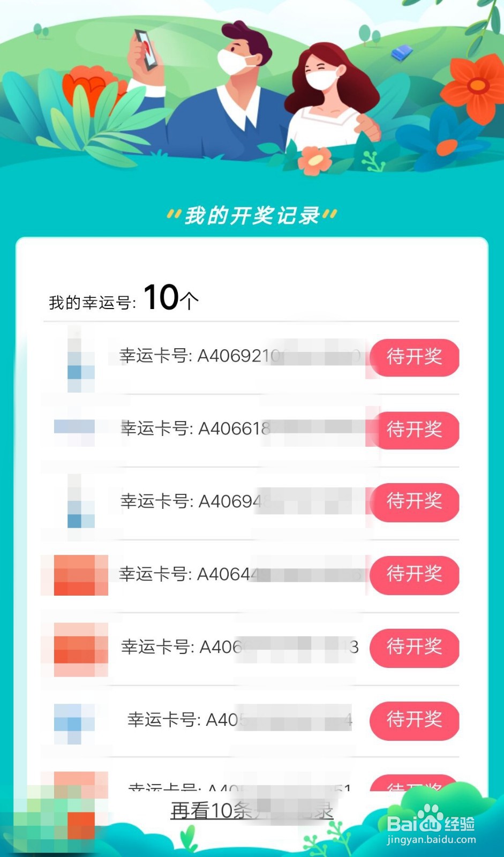
Task: Select the 幸运卡号 A406618 text
Action: coord(195,428)
